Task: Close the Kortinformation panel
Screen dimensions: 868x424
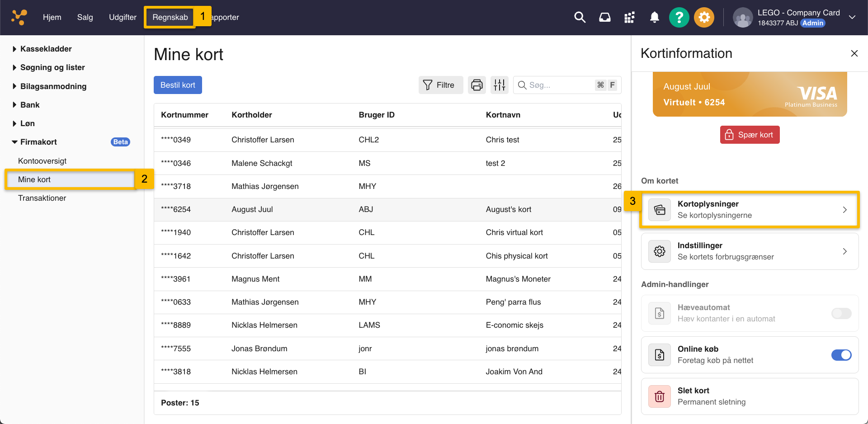Action: [854, 53]
